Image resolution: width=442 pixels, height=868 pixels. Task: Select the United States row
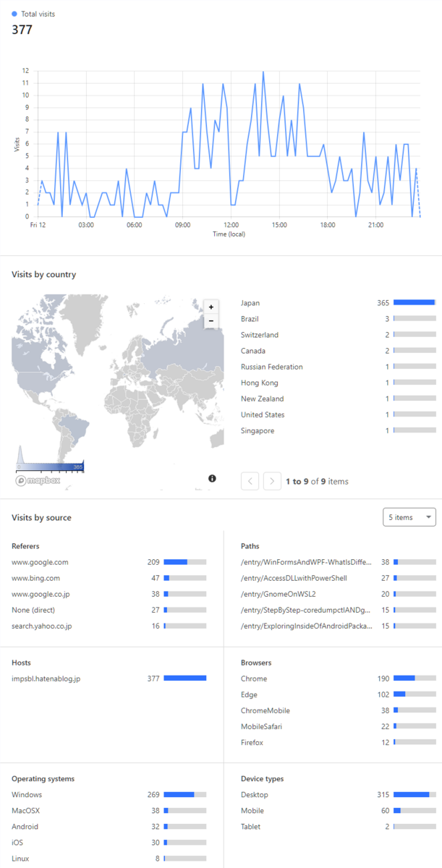point(338,414)
